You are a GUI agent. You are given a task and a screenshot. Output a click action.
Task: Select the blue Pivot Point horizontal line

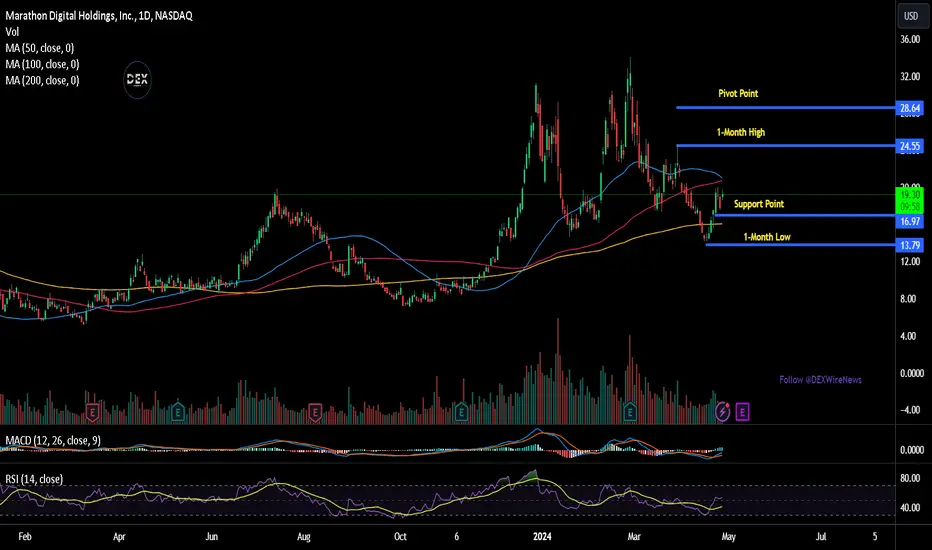786,108
